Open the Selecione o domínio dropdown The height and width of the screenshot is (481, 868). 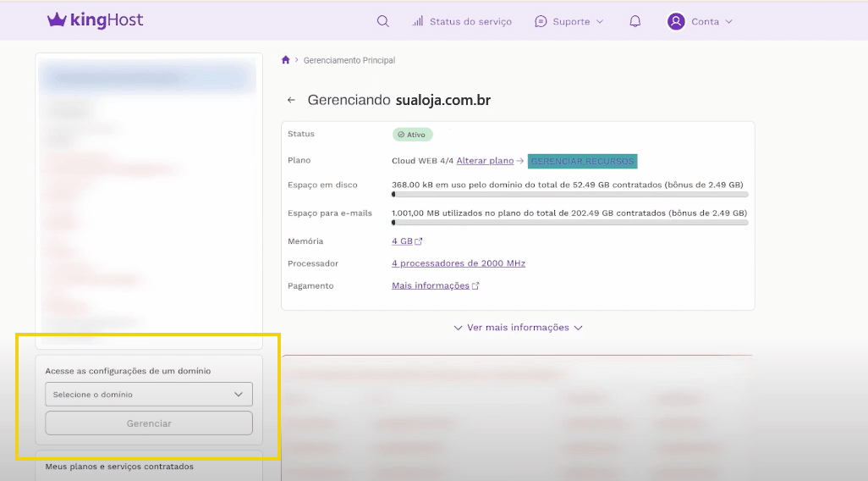click(149, 395)
